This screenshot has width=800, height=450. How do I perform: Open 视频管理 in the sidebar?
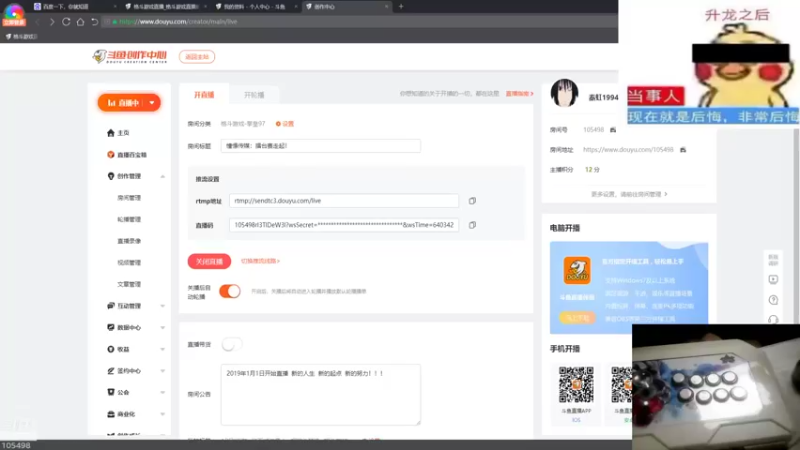pos(129,263)
